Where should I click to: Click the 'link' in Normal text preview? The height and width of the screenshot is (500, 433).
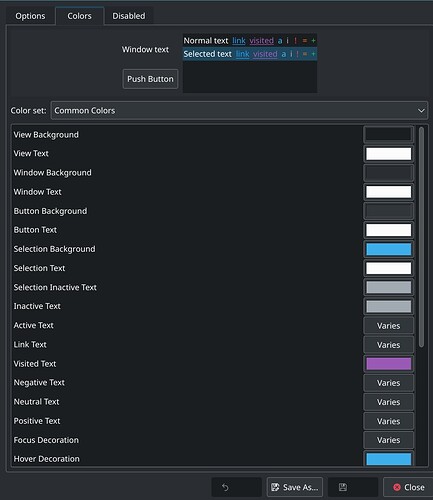[239, 41]
